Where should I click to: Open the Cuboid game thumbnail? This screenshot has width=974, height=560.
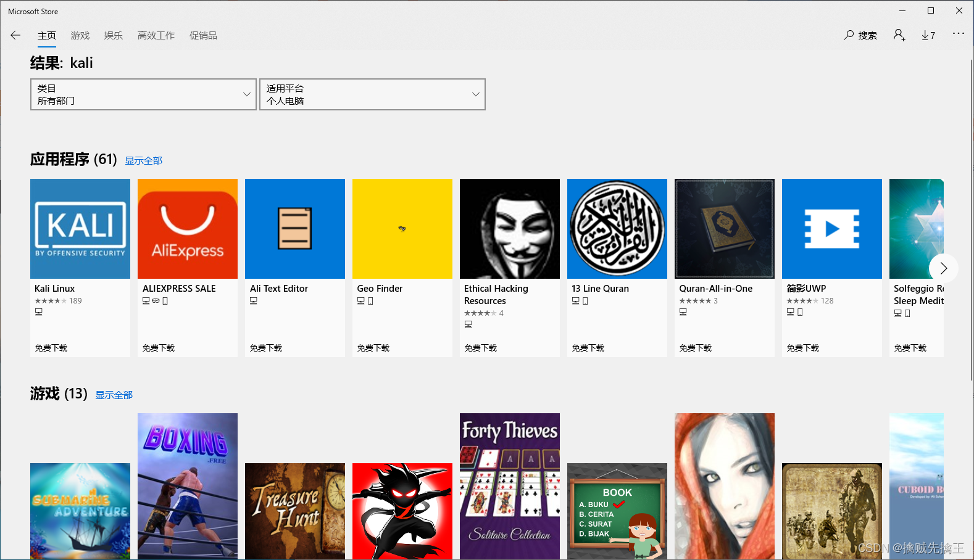[917, 487]
